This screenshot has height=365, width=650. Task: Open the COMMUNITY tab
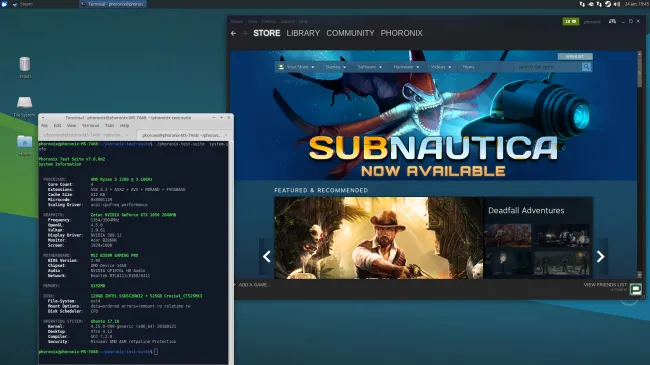[x=350, y=33]
